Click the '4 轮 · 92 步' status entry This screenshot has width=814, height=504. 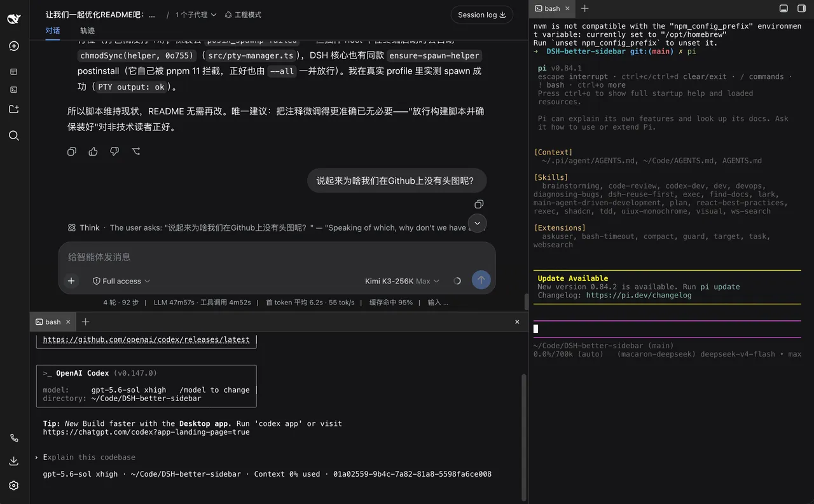coord(121,303)
